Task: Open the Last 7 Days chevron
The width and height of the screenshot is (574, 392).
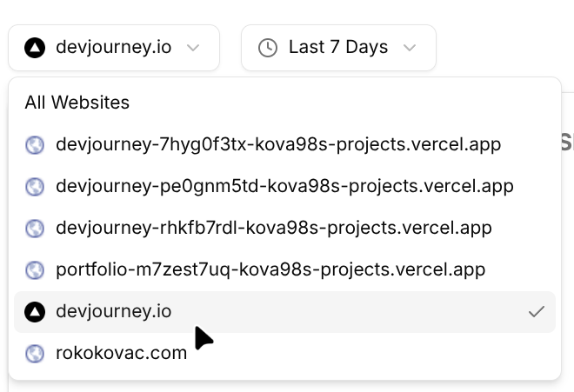Action: point(410,48)
